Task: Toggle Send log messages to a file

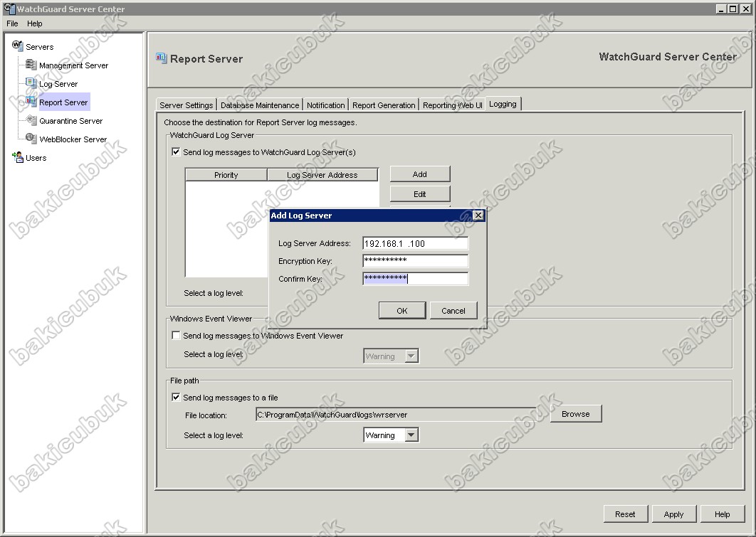Action: click(176, 398)
